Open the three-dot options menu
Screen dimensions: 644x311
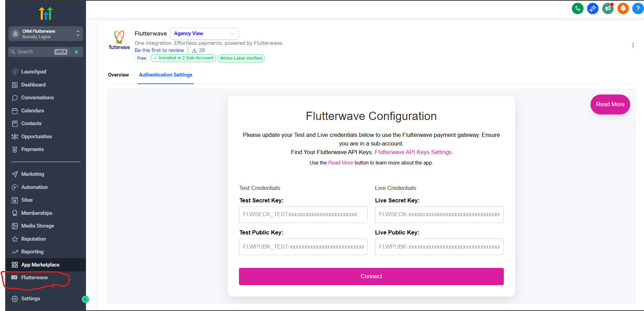633,45
